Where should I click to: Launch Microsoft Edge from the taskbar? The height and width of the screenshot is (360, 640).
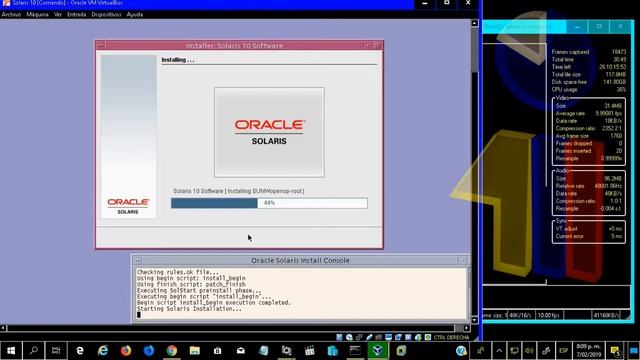tap(80, 350)
